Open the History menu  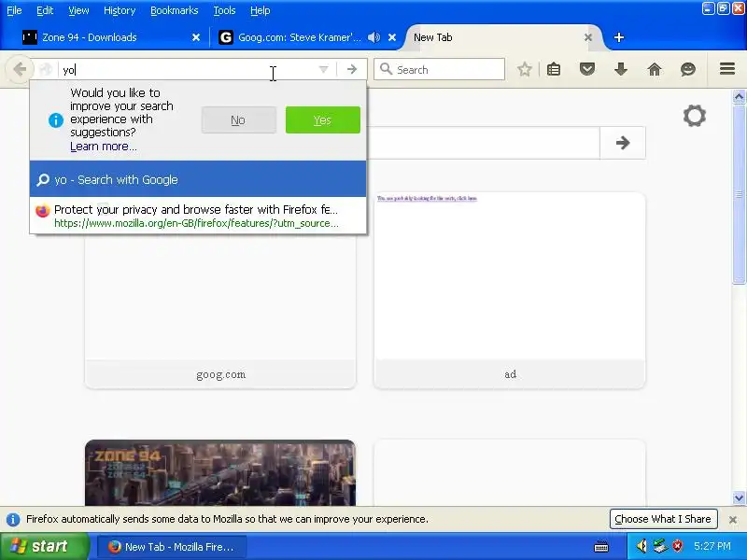120,10
